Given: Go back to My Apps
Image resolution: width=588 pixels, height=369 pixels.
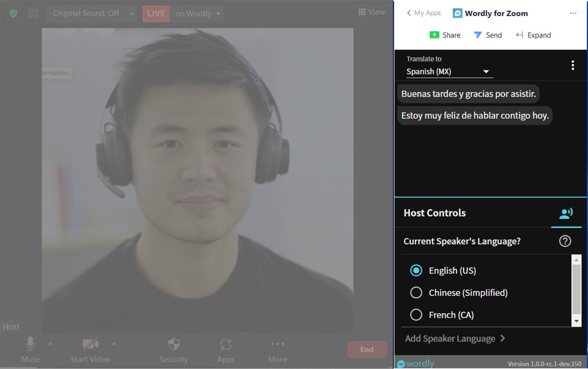Looking at the screenshot, I should (424, 13).
